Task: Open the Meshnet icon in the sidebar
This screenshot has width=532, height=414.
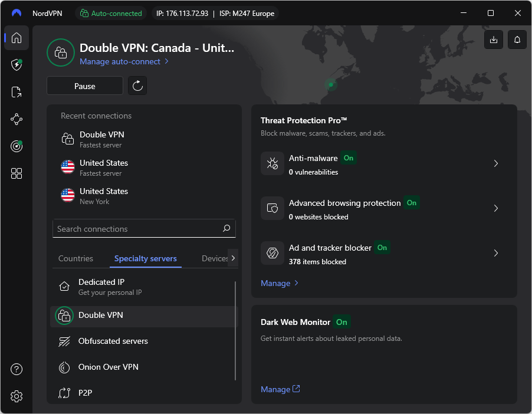Action: (x=16, y=119)
